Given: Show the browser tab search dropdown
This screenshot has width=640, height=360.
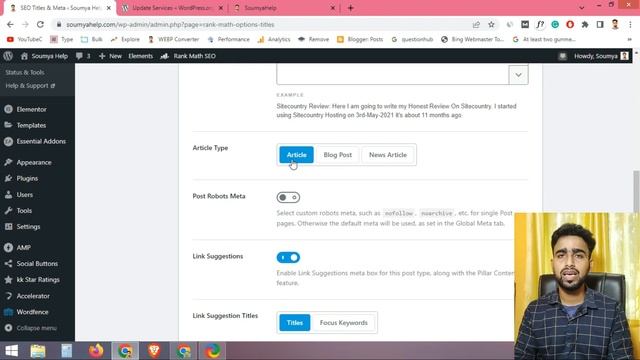Looking at the screenshot, I should tap(582, 8).
